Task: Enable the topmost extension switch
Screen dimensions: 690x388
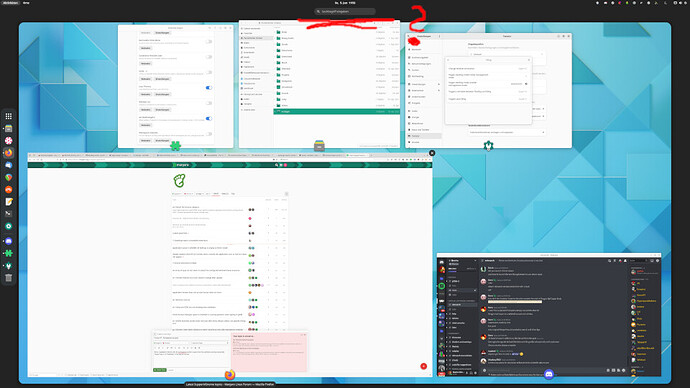Action: click(209, 41)
